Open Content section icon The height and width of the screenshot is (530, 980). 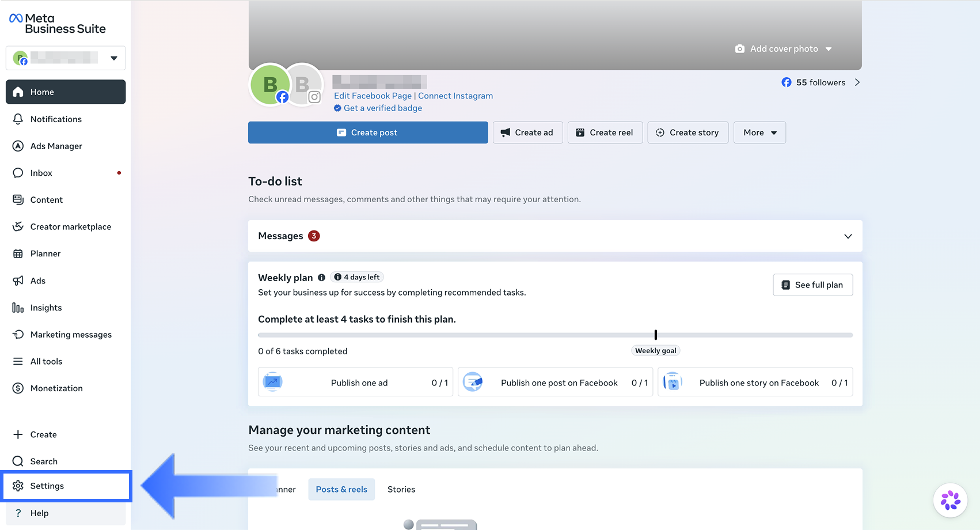18,200
